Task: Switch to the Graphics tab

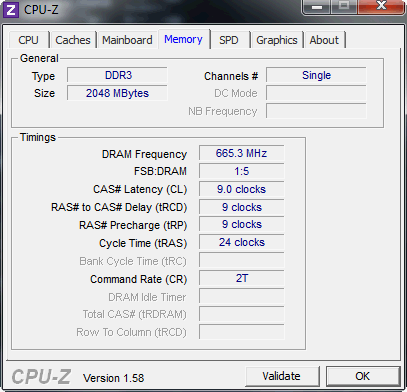Action: (277, 40)
